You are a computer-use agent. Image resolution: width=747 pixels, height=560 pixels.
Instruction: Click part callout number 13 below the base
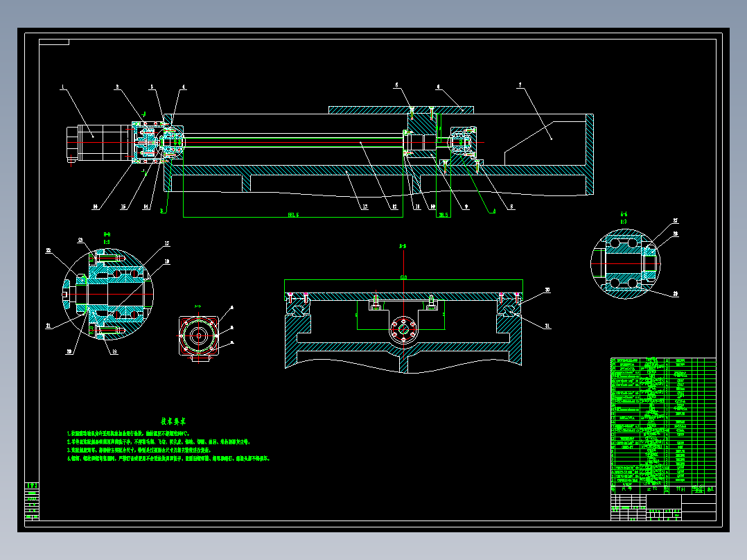(x=365, y=207)
